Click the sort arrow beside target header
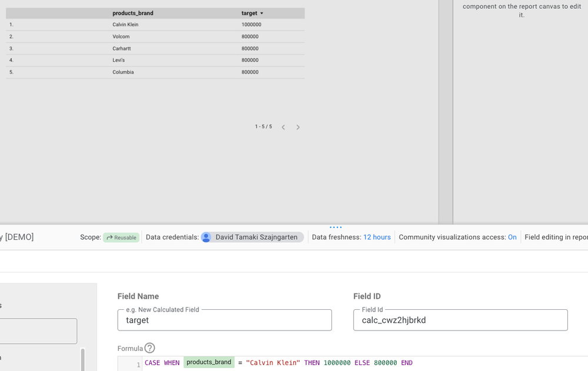 point(262,14)
